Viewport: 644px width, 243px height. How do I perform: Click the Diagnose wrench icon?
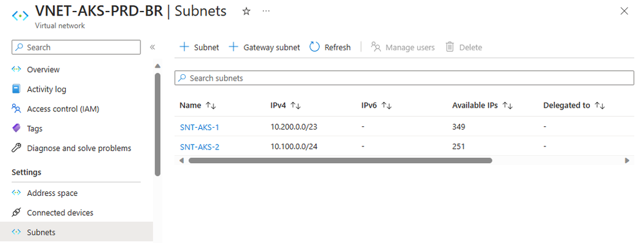click(x=16, y=148)
